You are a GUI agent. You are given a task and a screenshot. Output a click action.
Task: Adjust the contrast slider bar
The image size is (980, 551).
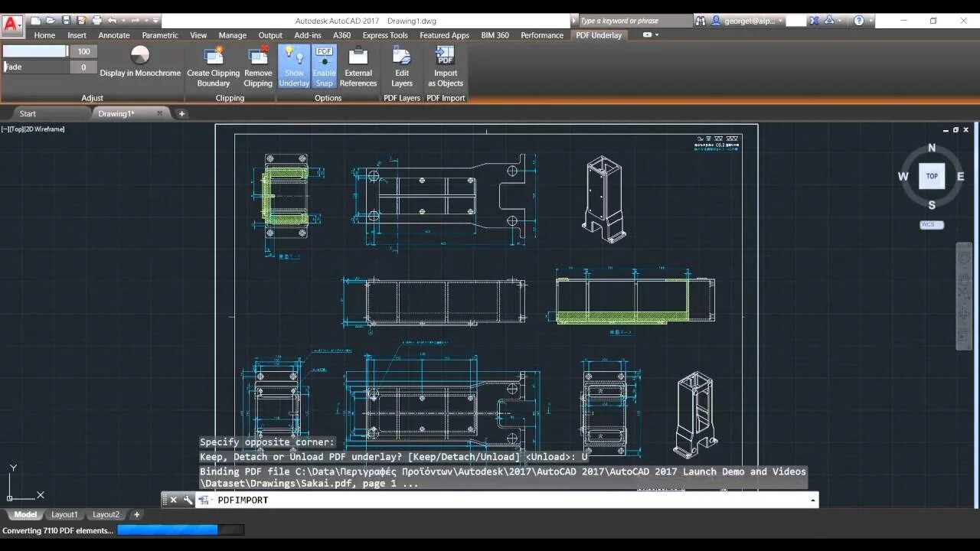[x=35, y=51]
